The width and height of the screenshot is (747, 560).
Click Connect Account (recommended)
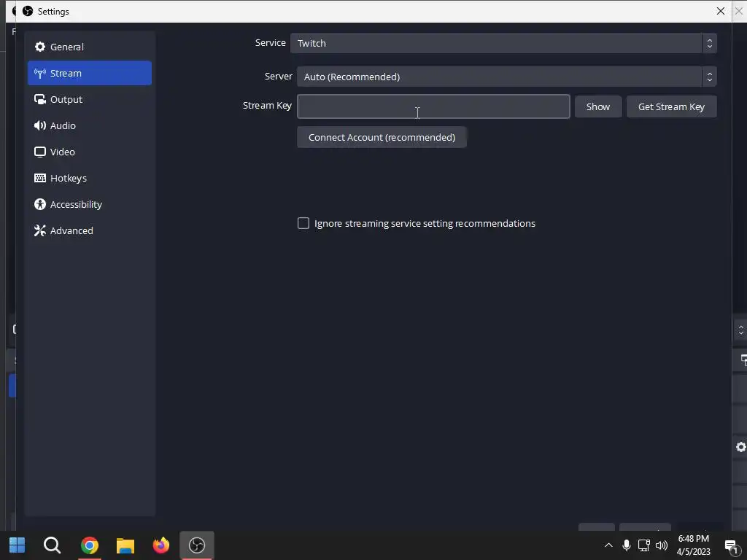click(382, 137)
